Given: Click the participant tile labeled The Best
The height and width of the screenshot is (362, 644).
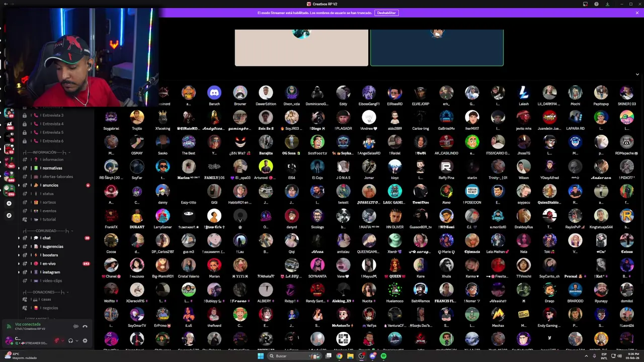Looking at the screenshot, I should point(189,145).
